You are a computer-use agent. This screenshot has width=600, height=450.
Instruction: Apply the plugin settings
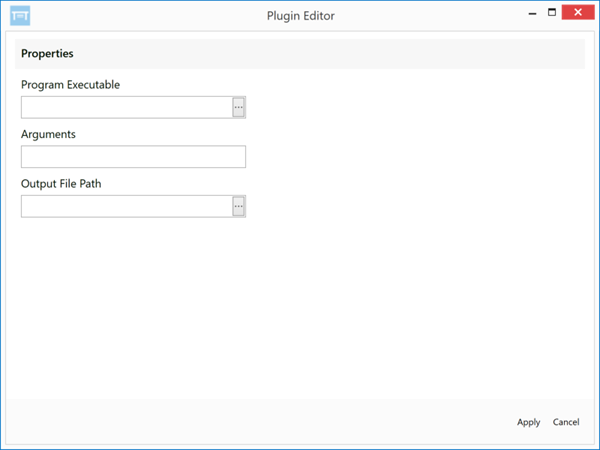[528, 422]
